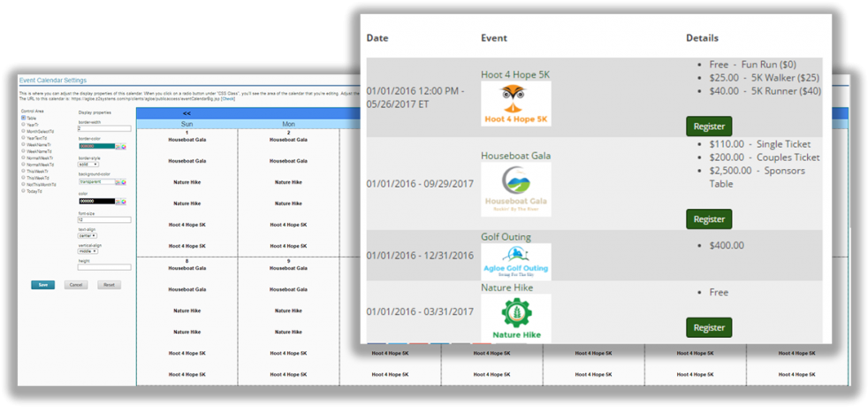Open the text color wheel picker
The image size is (868, 407).
click(124, 202)
